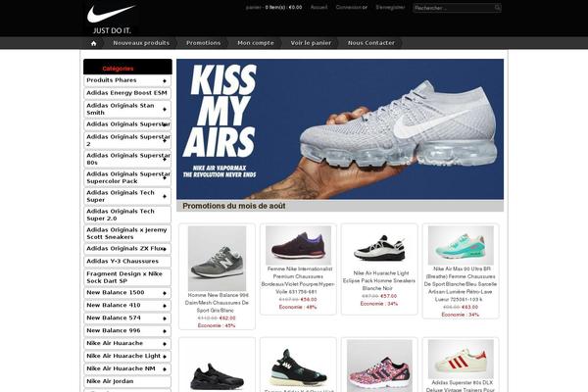Expand New Balance 574 arrow

(165, 318)
